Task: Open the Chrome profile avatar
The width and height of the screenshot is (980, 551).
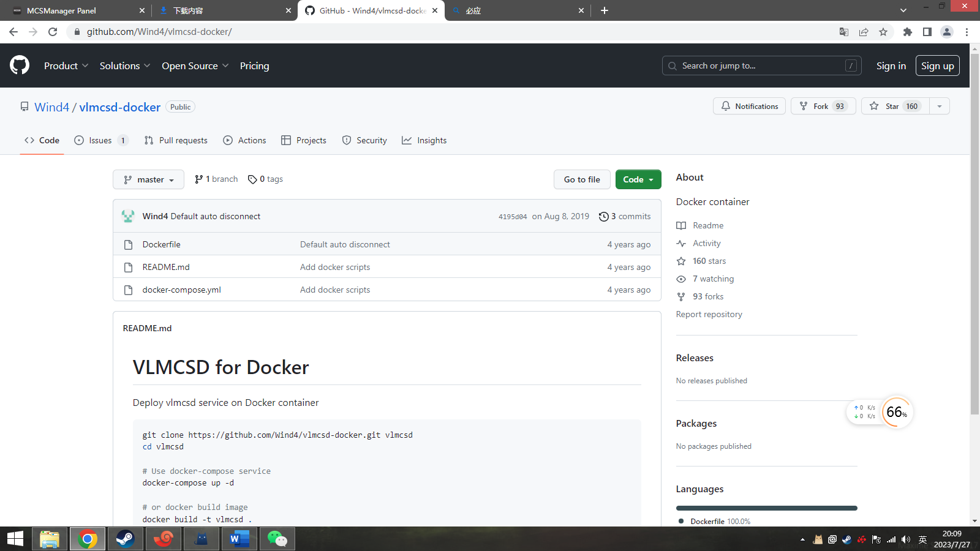Action: (x=947, y=32)
